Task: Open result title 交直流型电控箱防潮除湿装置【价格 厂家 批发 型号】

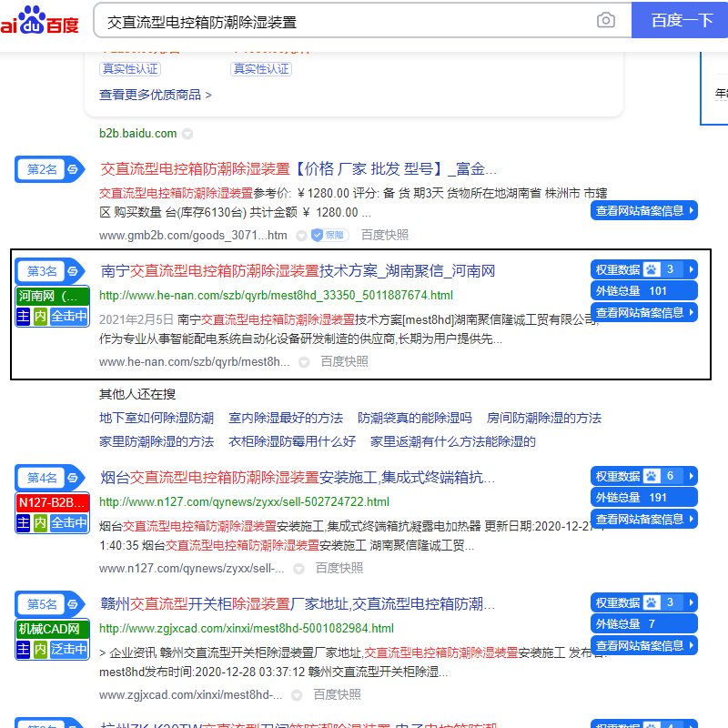Action: pyautogui.click(x=298, y=168)
